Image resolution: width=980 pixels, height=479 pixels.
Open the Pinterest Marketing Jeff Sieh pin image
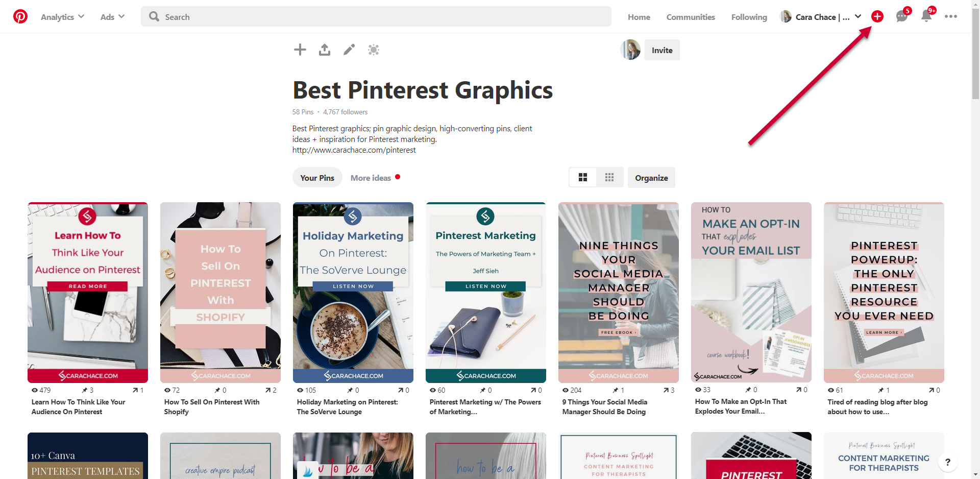(486, 293)
